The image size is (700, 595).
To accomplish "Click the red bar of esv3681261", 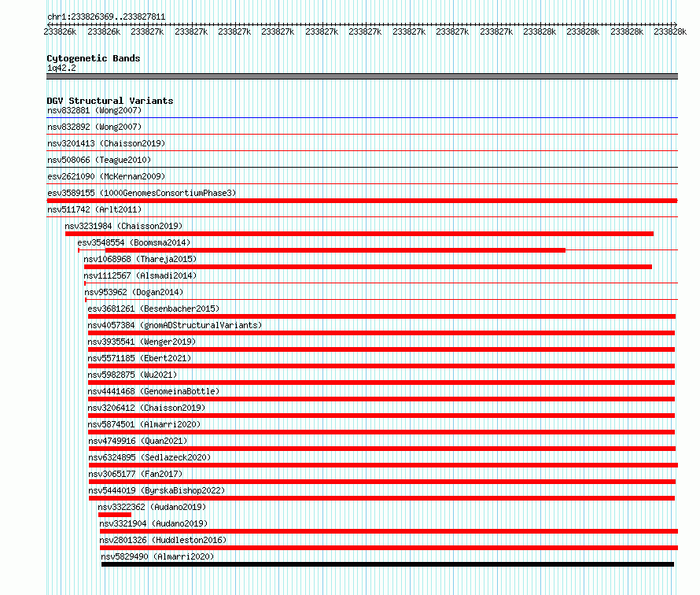I will click(381, 316).
